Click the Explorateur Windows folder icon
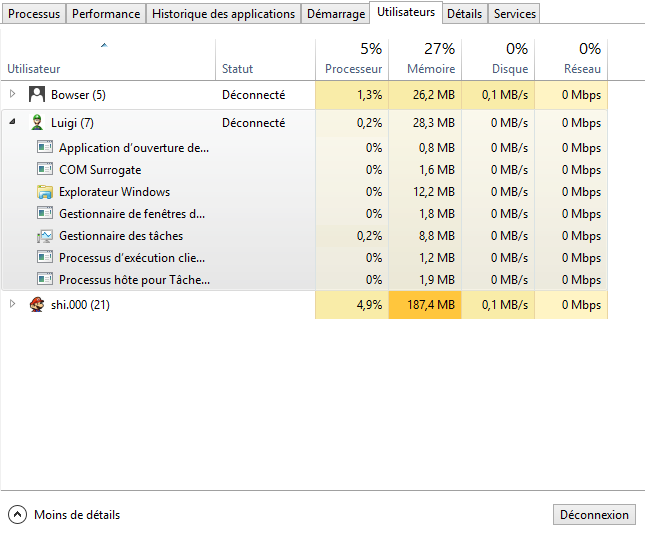The height and width of the screenshot is (539, 645). pyautogui.click(x=45, y=192)
